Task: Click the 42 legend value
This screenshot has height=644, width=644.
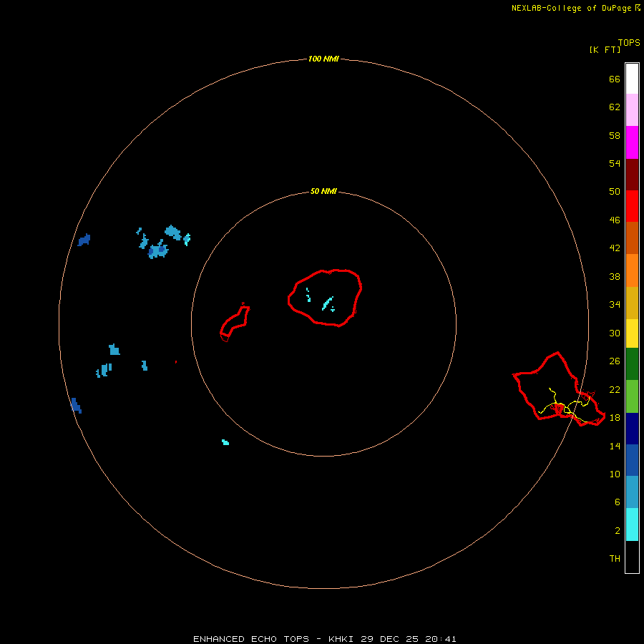Action: [615, 248]
